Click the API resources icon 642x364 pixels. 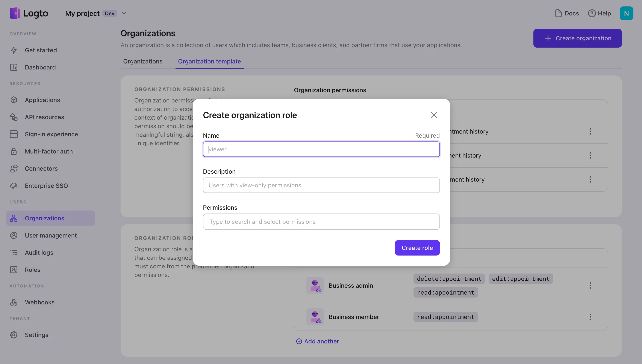tap(14, 117)
